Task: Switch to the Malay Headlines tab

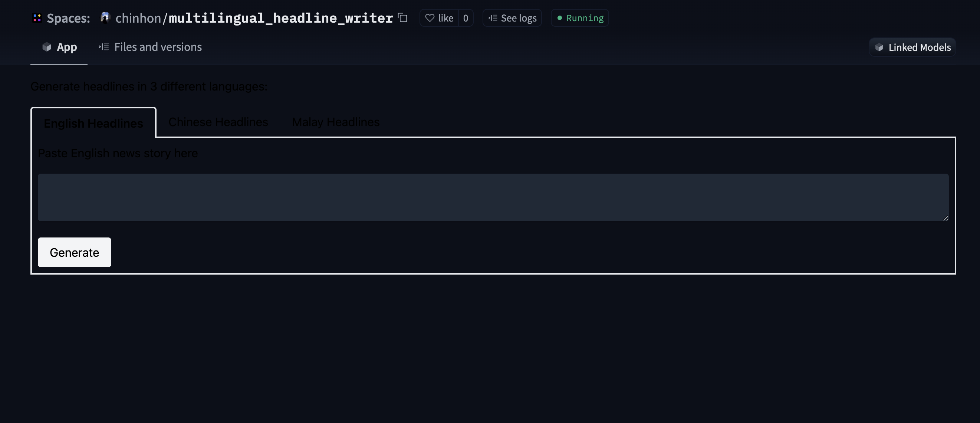Action: tap(335, 122)
